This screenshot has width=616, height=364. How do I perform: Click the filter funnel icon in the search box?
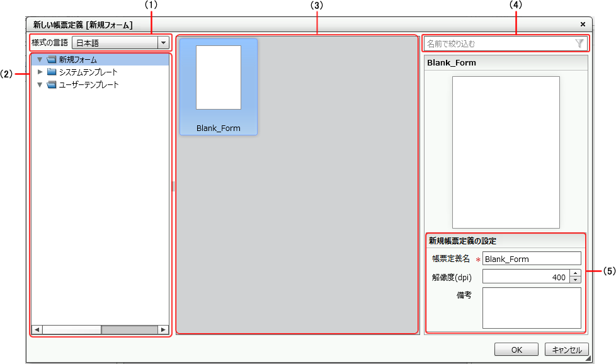(x=579, y=43)
